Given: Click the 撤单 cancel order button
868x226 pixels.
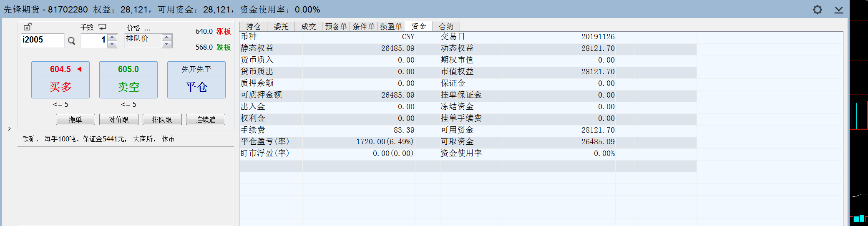Looking at the screenshot, I should pyautogui.click(x=75, y=120).
